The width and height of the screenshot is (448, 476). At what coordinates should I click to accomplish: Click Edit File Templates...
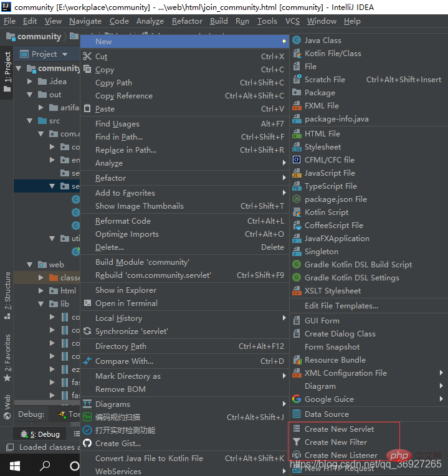click(x=368, y=306)
